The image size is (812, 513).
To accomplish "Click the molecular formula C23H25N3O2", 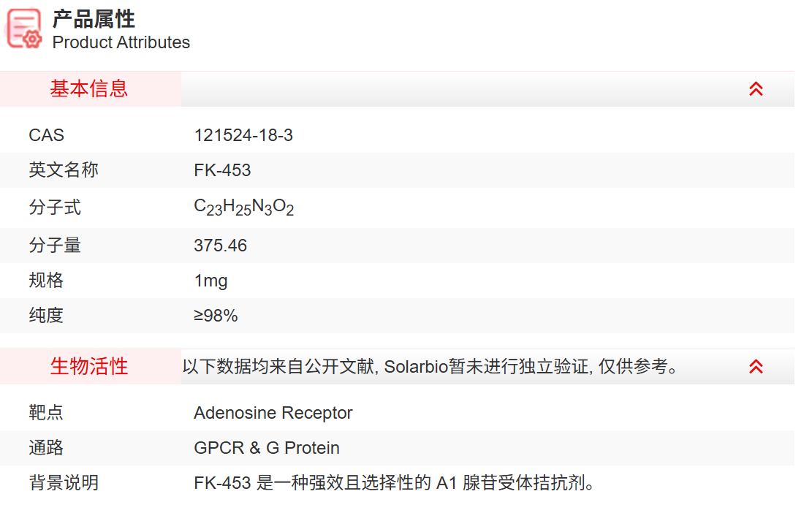I will [243, 208].
